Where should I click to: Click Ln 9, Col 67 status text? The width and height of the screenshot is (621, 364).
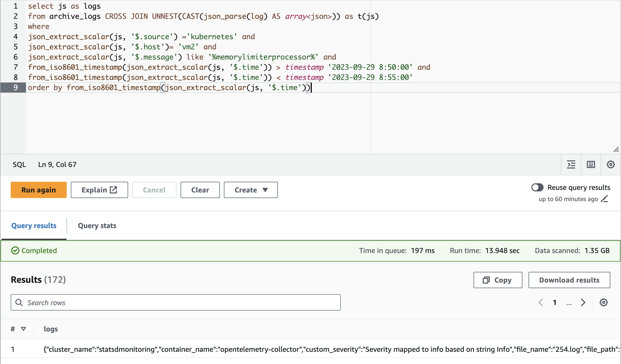click(57, 164)
